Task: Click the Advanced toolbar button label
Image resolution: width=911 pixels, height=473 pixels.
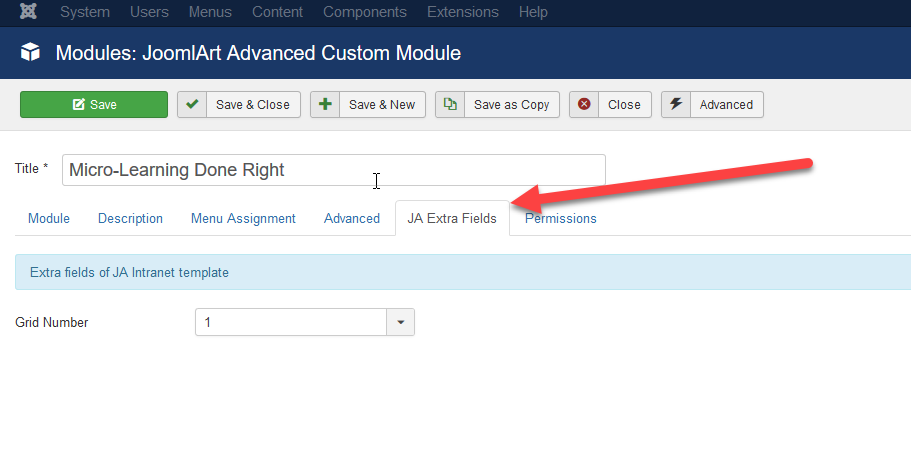Action: pos(726,105)
